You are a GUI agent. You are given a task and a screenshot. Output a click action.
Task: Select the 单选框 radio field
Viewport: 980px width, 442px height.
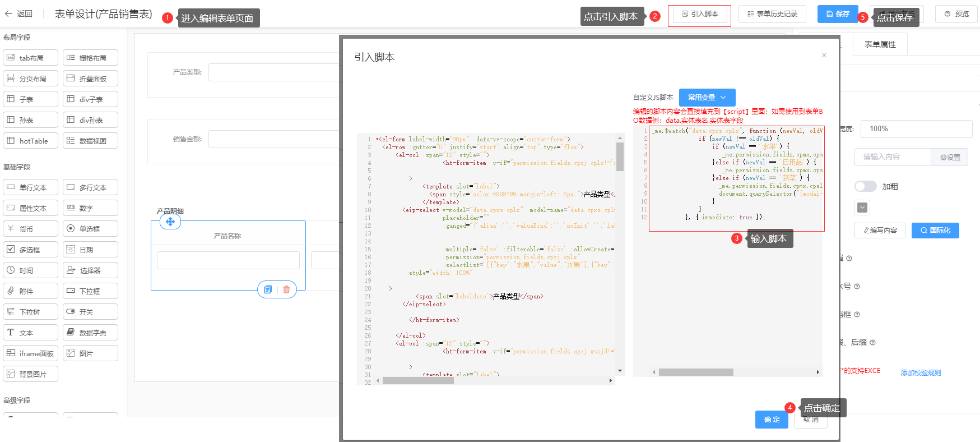(x=90, y=229)
